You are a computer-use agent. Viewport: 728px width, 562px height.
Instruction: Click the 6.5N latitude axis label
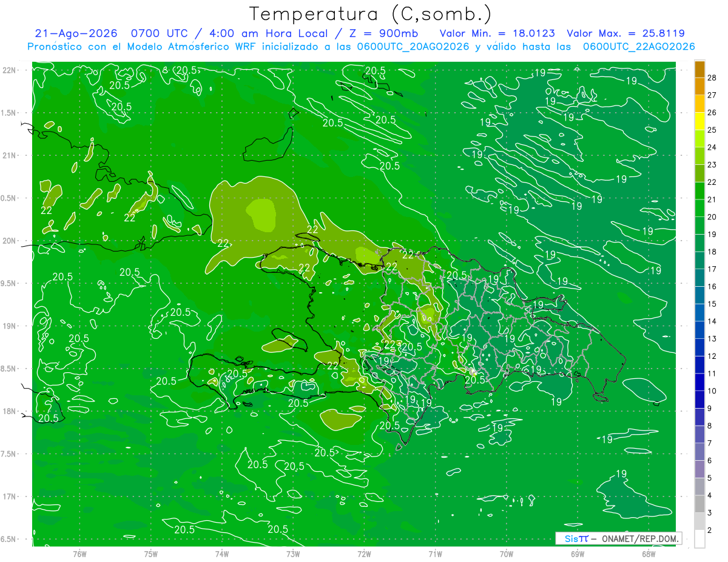pyautogui.click(x=10, y=539)
